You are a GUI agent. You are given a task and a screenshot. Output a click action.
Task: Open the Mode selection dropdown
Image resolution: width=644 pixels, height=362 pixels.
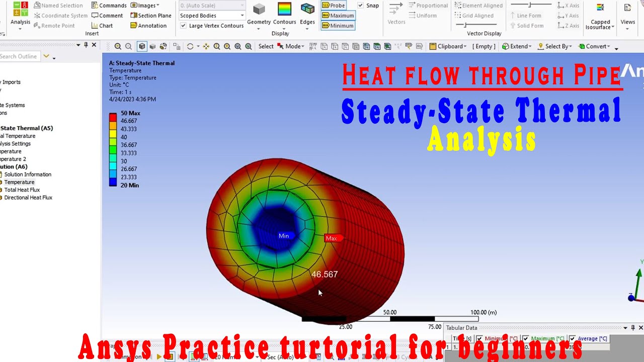click(291, 46)
